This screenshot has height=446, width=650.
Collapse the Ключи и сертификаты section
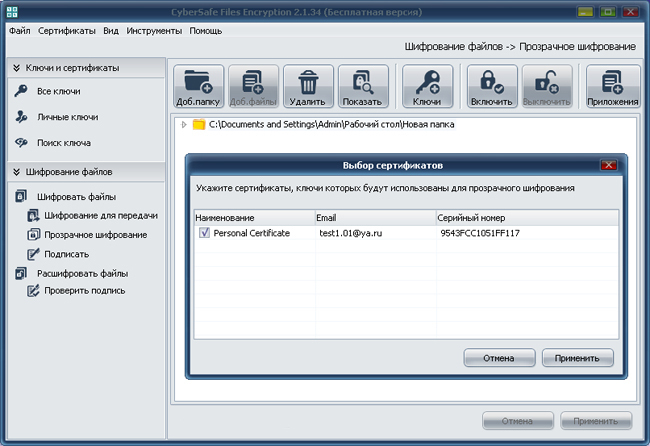point(17,68)
